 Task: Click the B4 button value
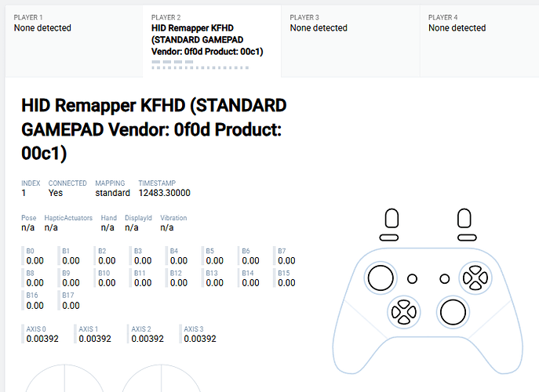[179, 261]
